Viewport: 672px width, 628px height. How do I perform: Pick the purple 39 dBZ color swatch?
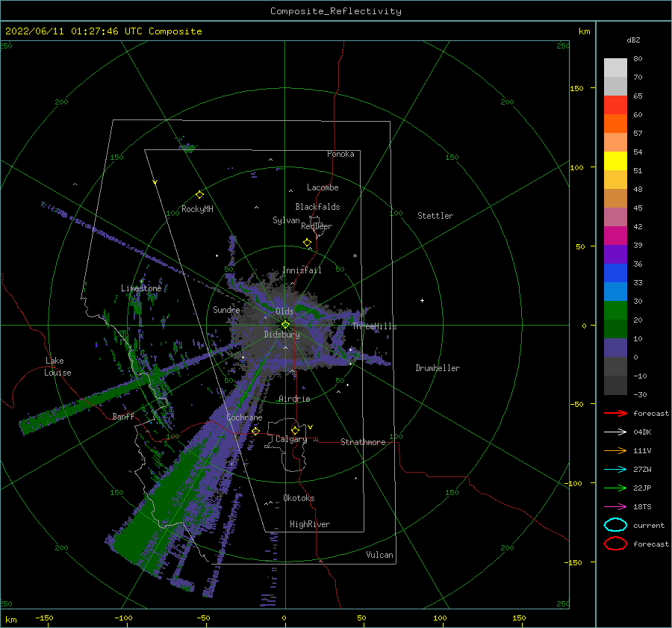(615, 254)
